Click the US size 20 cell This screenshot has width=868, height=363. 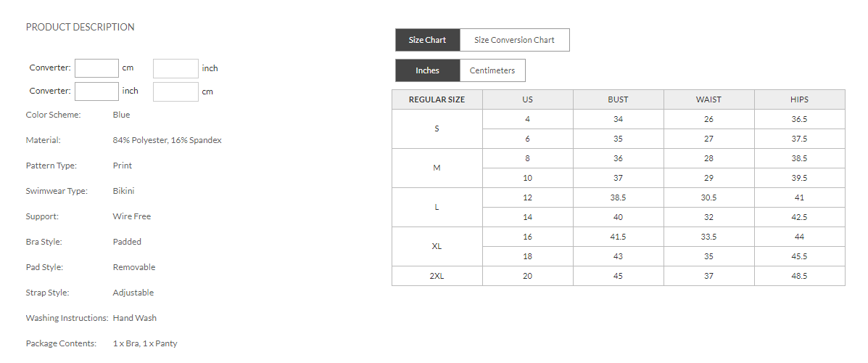(527, 276)
